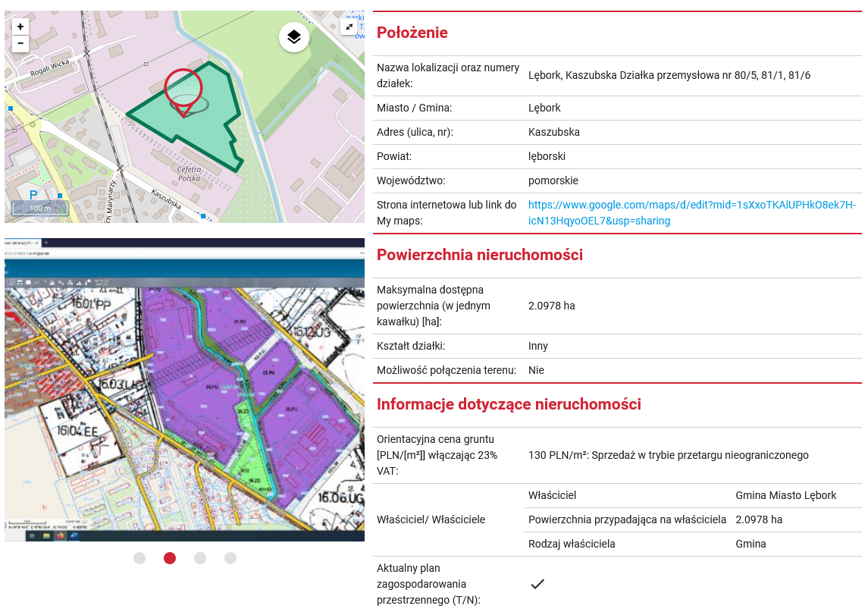Viewport: 868px width, 612px height.
Task: Click the Powierzchnia nieruchomości heading
Action: coord(480,255)
